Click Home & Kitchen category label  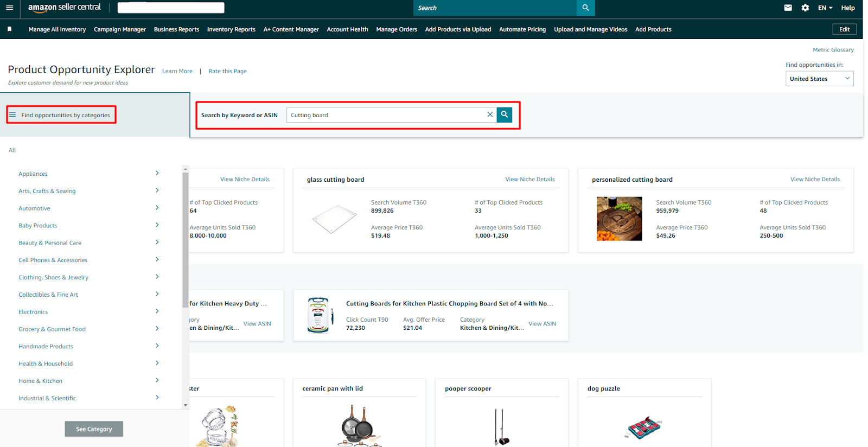[x=40, y=381]
